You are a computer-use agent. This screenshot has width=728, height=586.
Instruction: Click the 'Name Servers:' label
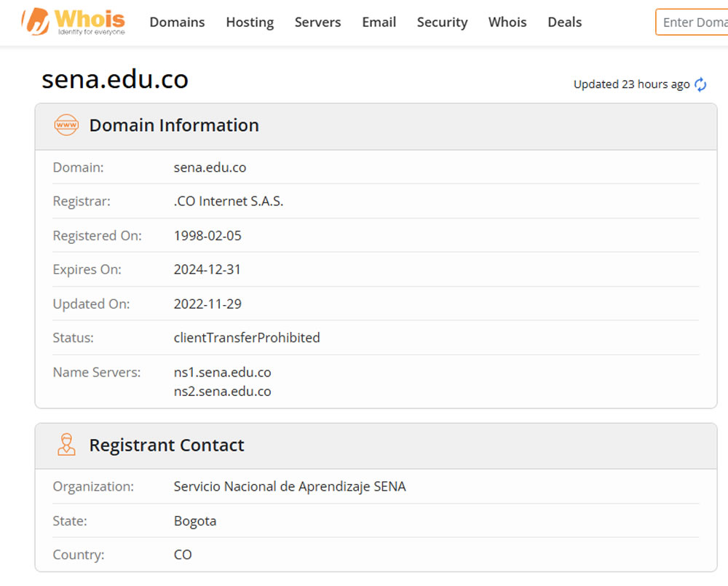point(97,373)
